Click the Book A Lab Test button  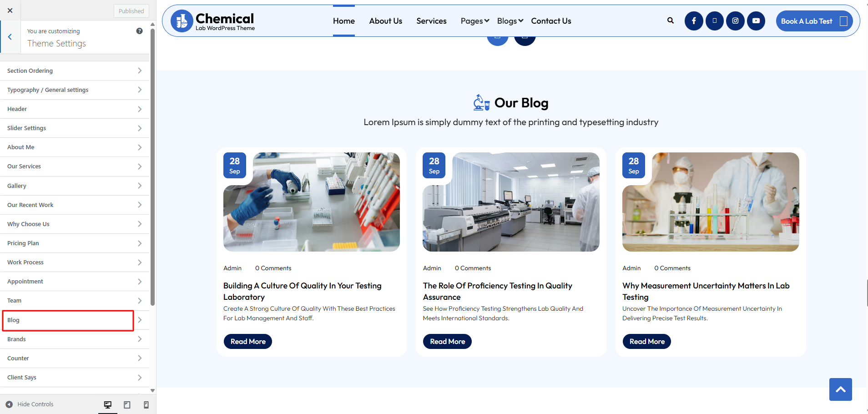pyautogui.click(x=813, y=21)
